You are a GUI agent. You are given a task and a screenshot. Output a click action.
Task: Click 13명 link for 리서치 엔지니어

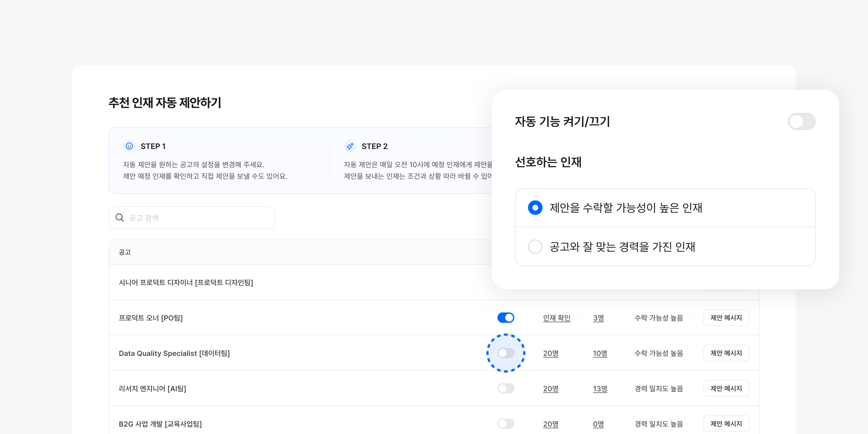600,389
